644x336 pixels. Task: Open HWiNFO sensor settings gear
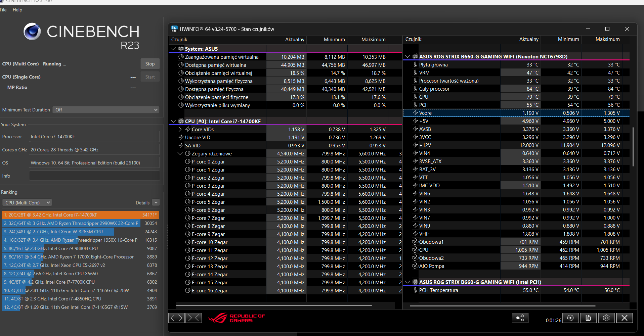pyautogui.click(x=606, y=318)
